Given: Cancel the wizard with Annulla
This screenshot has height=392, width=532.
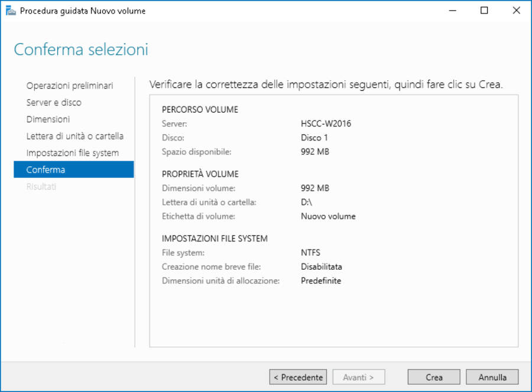Looking at the screenshot, I should (492, 377).
